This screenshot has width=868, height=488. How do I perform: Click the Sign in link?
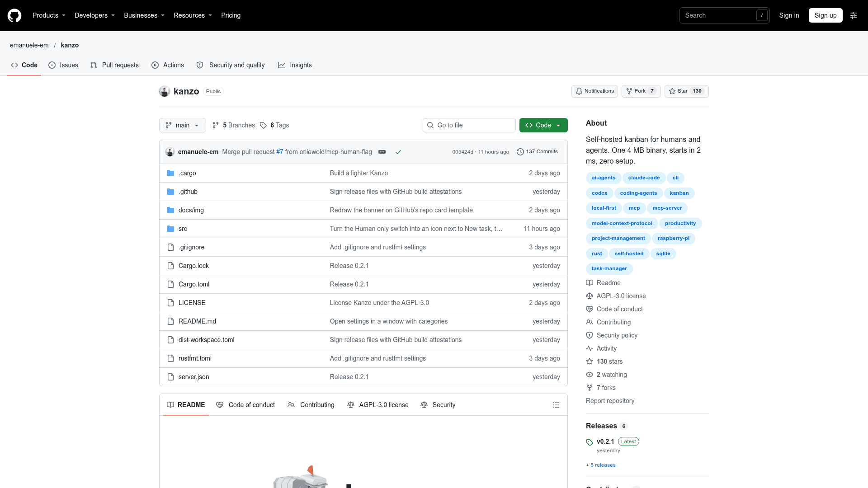point(789,15)
